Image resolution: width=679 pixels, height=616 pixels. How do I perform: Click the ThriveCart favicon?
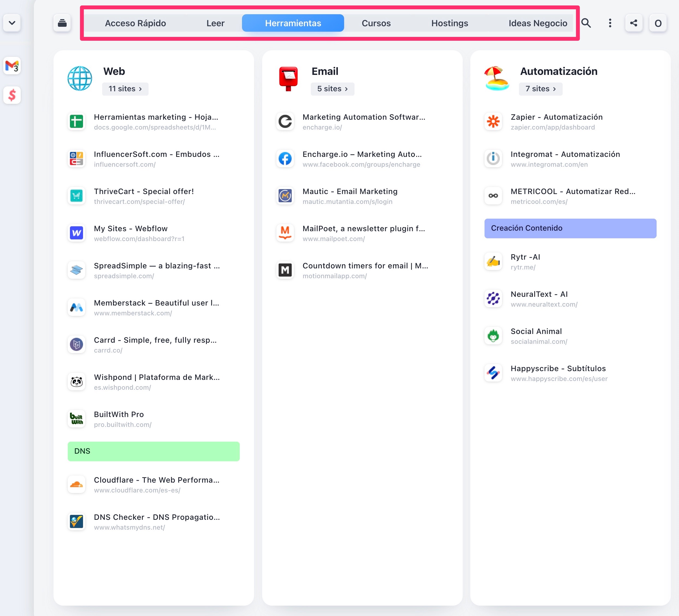[x=76, y=196]
